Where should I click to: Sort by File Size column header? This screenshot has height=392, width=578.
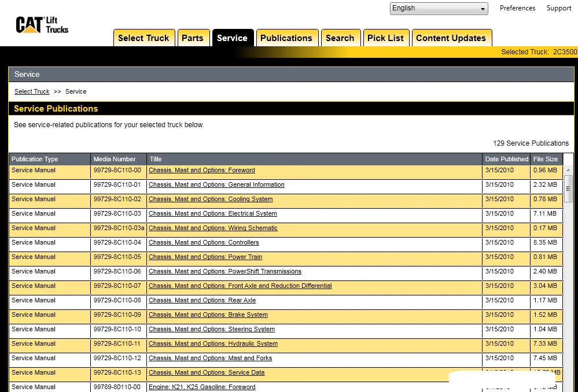[x=546, y=159]
